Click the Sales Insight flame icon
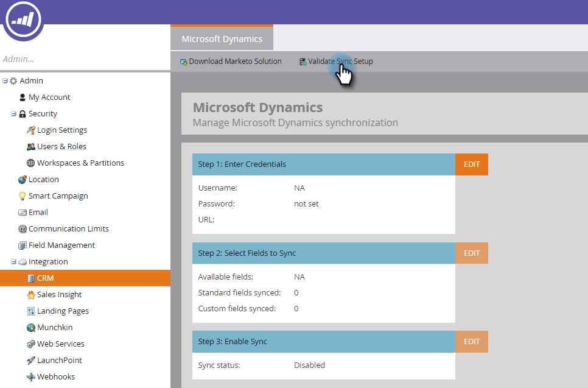Screen dimensions: 588x388 [31, 295]
